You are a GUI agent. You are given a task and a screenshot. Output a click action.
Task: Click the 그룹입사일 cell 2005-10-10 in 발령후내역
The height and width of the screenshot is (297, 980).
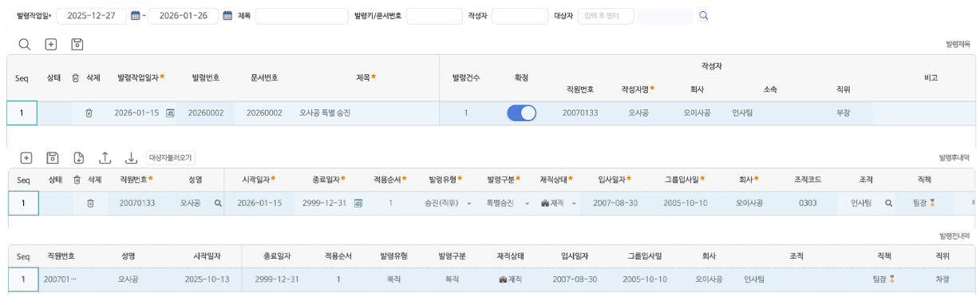pyautogui.click(x=686, y=204)
